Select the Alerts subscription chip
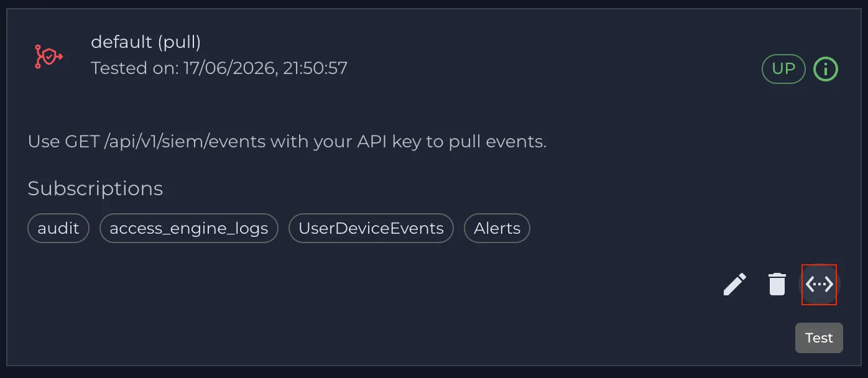Viewport: 868px width, 378px height. pos(497,228)
